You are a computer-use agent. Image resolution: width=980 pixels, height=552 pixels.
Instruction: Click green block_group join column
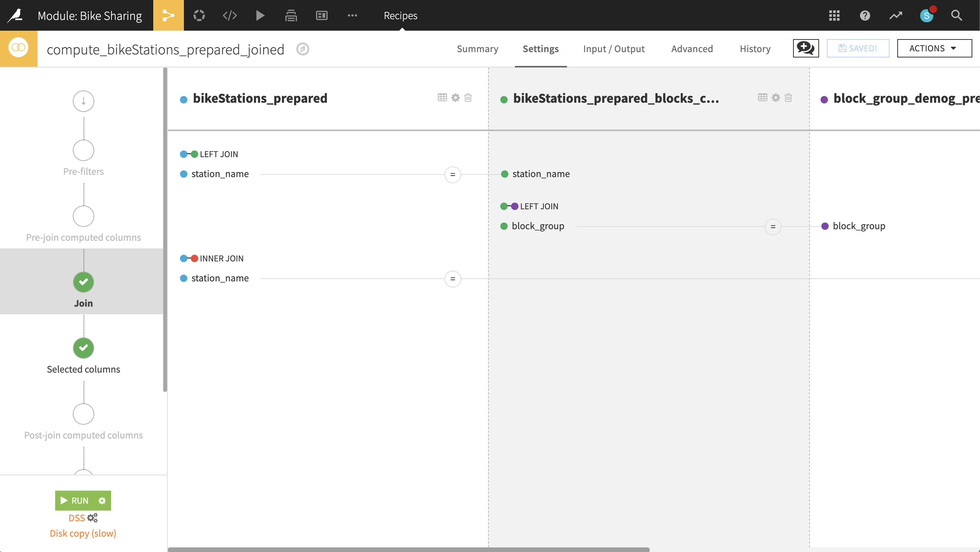(538, 226)
